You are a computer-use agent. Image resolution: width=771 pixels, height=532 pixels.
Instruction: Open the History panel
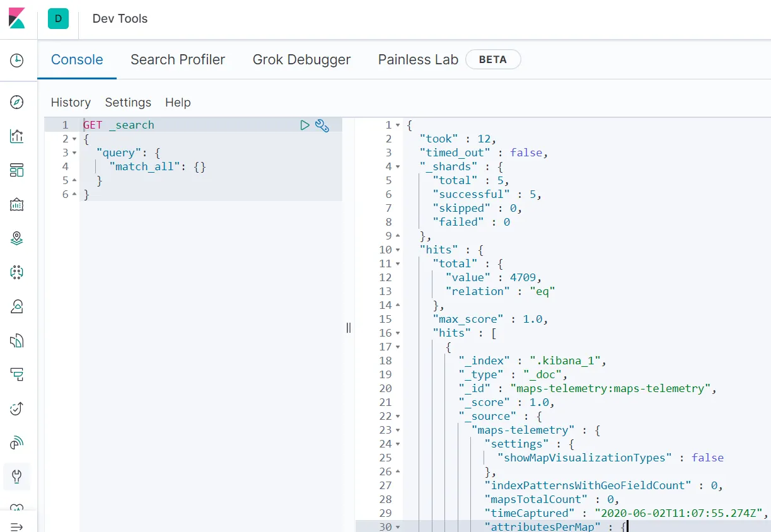[x=71, y=102]
